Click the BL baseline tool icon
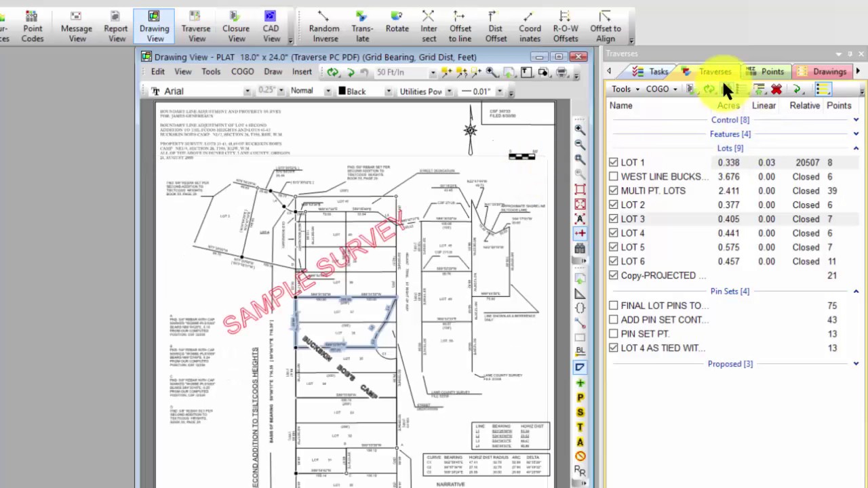This screenshot has height=488, width=868. [580, 351]
